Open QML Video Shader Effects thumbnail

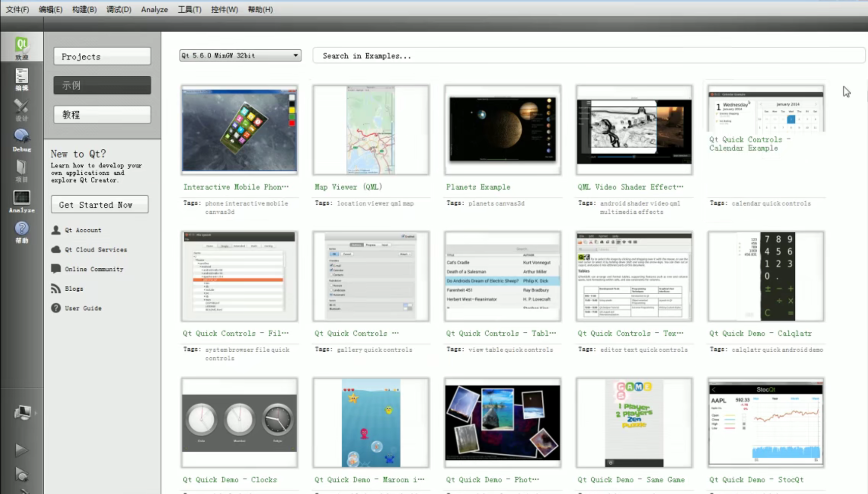(x=634, y=130)
